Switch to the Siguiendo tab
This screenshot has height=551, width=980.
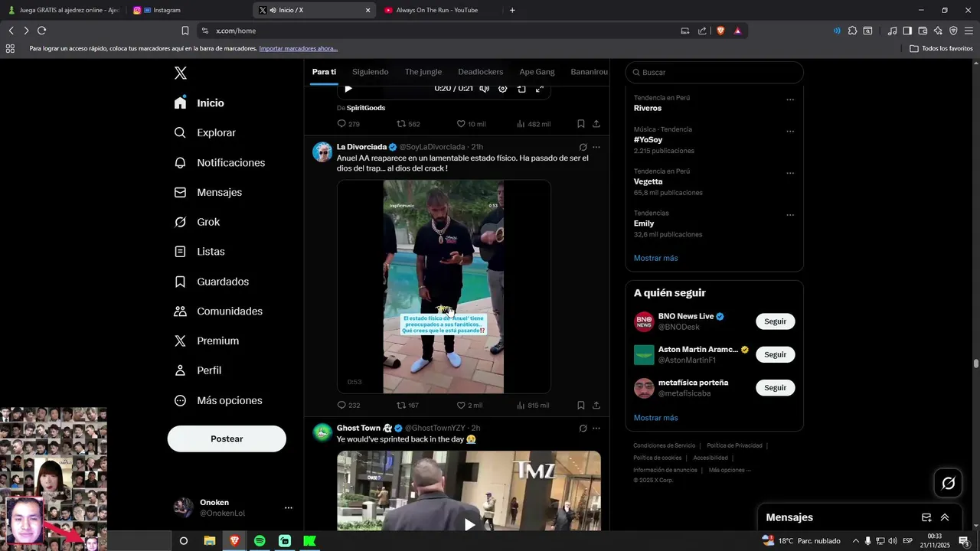click(371, 72)
